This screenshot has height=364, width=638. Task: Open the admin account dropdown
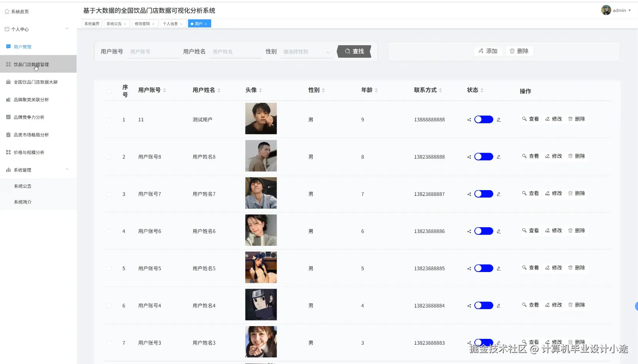pyautogui.click(x=619, y=10)
